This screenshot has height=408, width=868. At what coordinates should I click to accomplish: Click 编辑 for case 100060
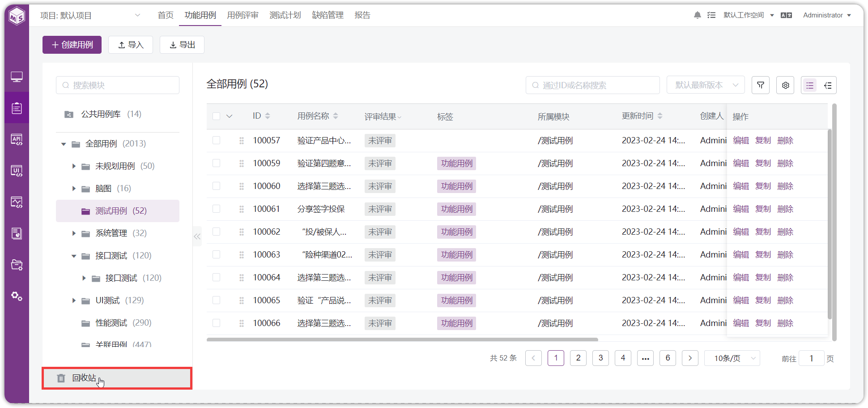coord(741,186)
